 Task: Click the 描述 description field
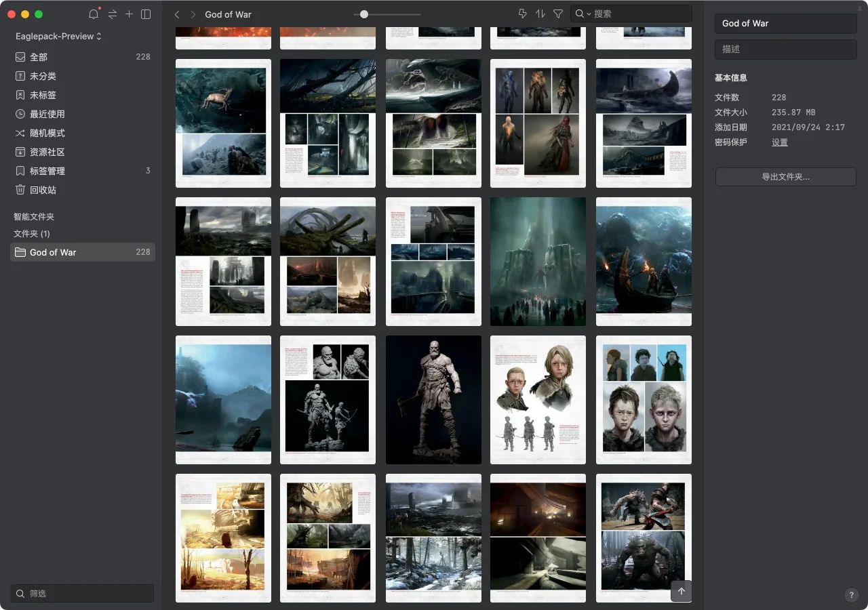(786, 49)
